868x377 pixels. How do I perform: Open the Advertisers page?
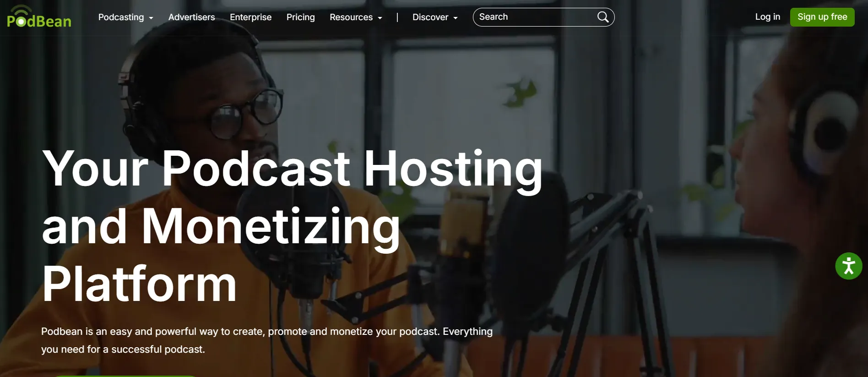coord(191,17)
